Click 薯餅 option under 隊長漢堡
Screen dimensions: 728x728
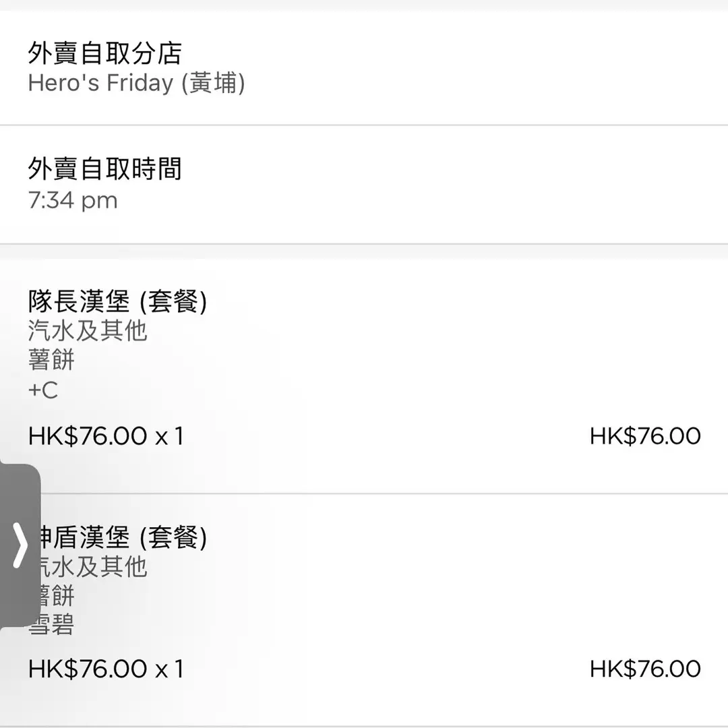51,360
